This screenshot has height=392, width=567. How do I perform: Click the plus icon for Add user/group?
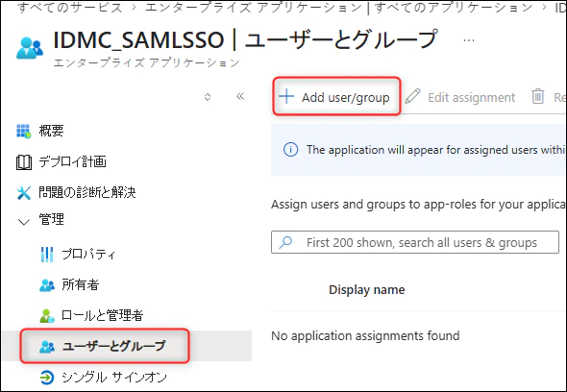tap(286, 97)
